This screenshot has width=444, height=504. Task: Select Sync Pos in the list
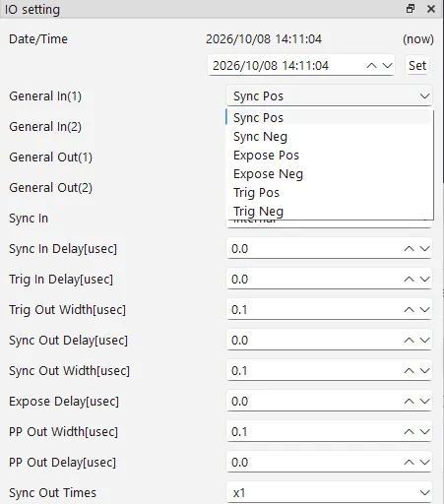(x=329, y=117)
